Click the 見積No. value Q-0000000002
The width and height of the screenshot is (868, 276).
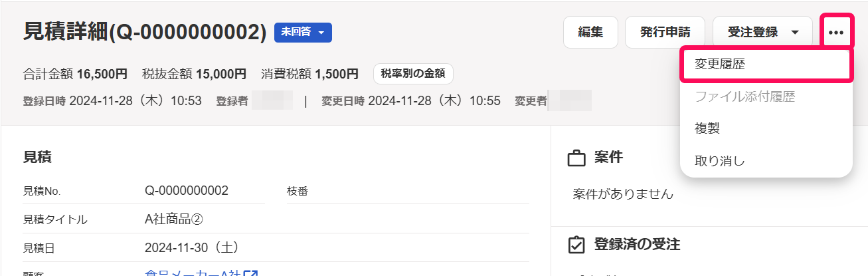coord(187,191)
